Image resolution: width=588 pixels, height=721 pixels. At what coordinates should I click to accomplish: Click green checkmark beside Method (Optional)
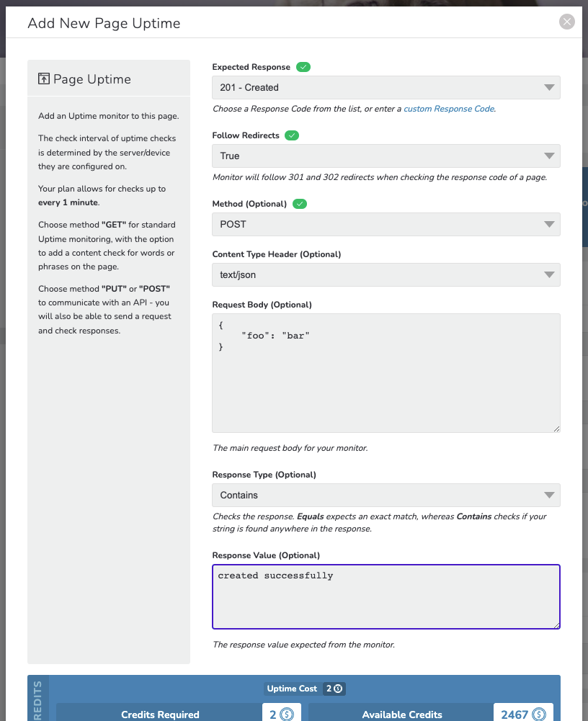300,204
